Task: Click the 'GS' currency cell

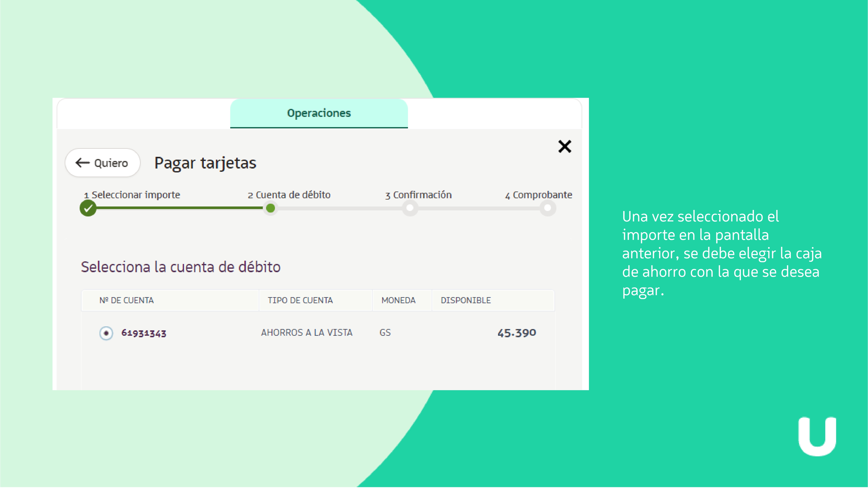Action: coord(385,332)
